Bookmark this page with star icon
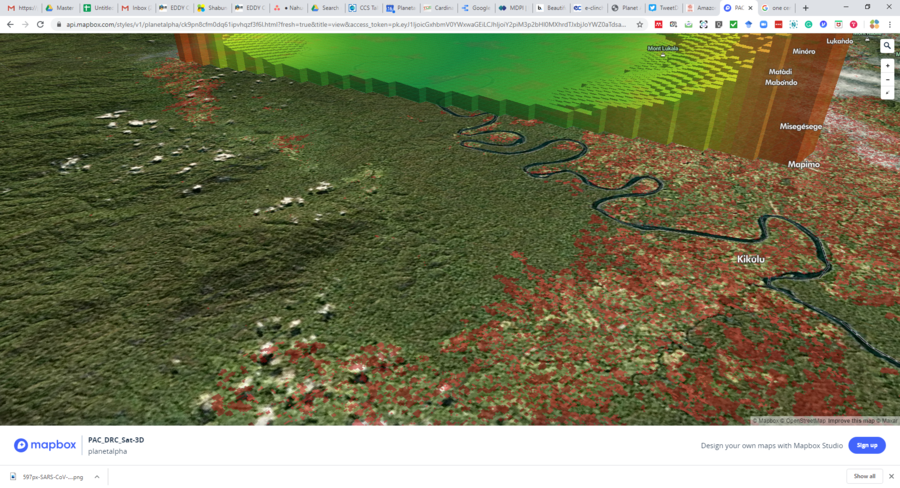This screenshot has width=900, height=488. (640, 24)
